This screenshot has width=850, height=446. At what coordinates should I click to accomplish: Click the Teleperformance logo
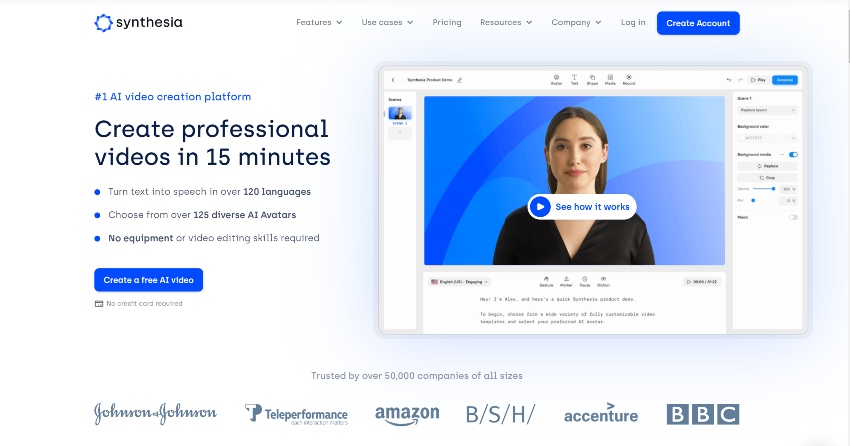click(x=296, y=414)
